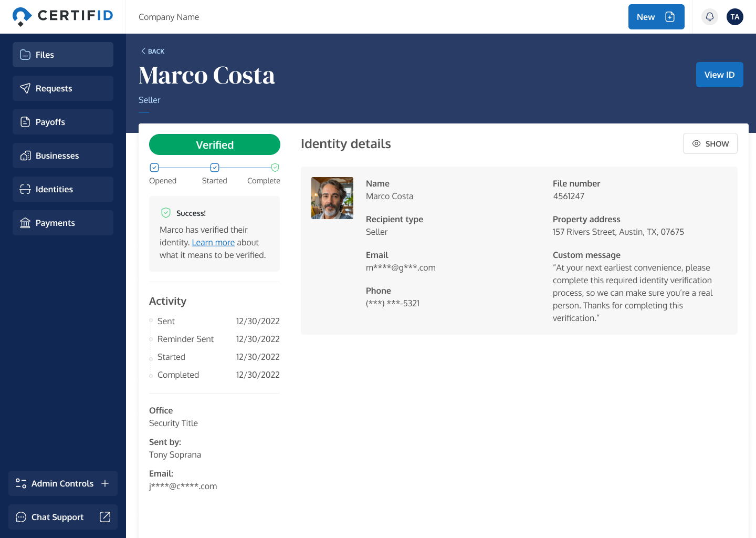Open Chat Support via the chat bubble icon
The image size is (756, 538).
click(20, 517)
